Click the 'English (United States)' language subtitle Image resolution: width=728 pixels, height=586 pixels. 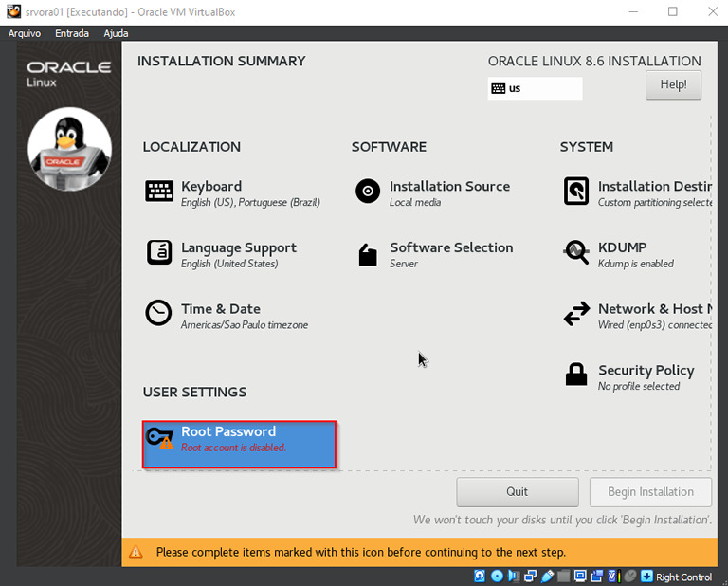pyautogui.click(x=229, y=264)
